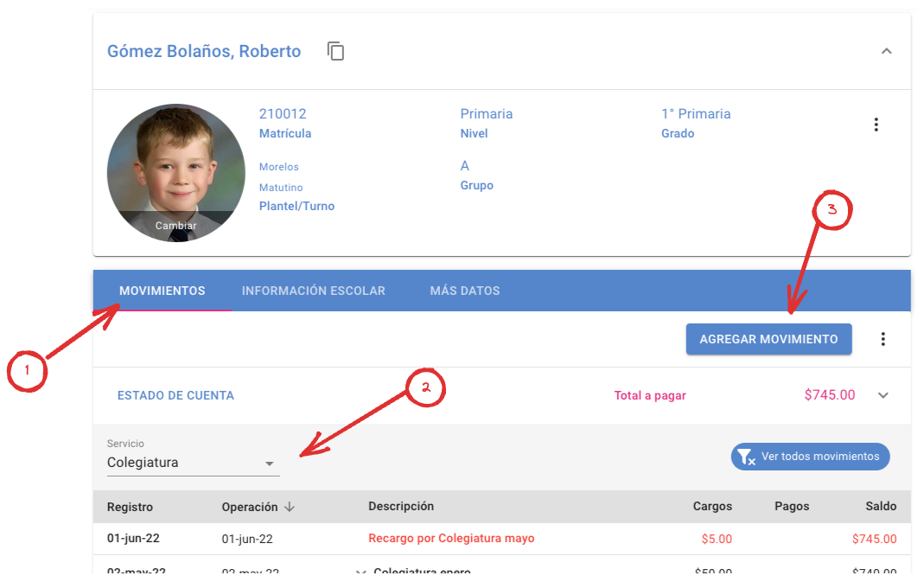
Task: Click the filter icon in Ver todos movimientos
Action: pyautogui.click(x=745, y=457)
